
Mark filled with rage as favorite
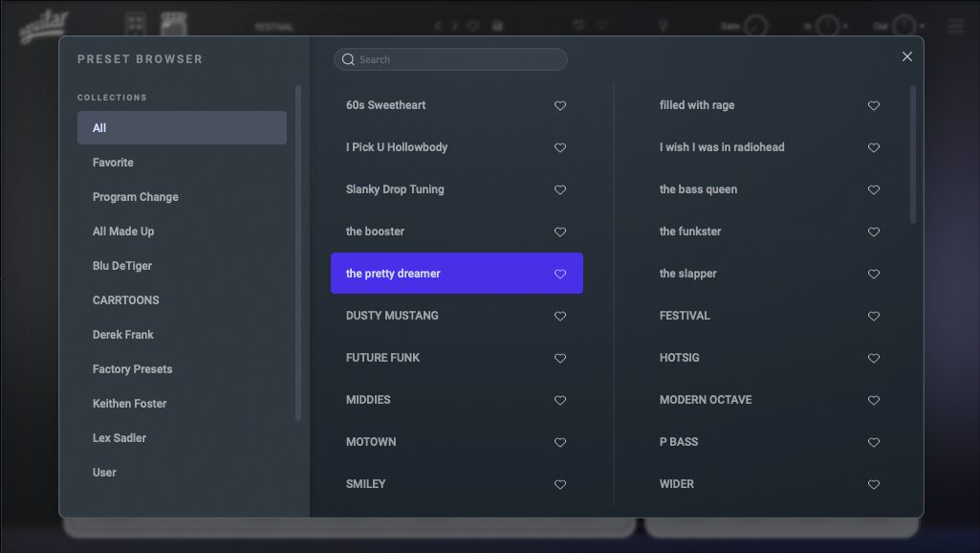click(x=873, y=106)
